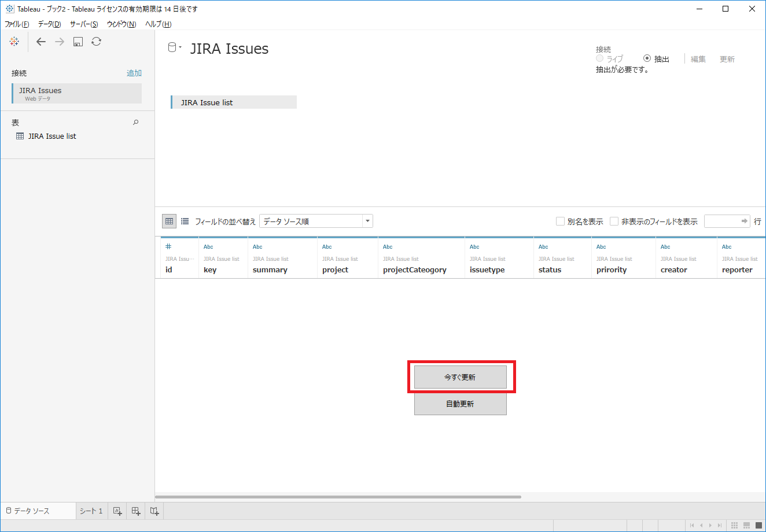Add a new dashboard

coord(136,511)
